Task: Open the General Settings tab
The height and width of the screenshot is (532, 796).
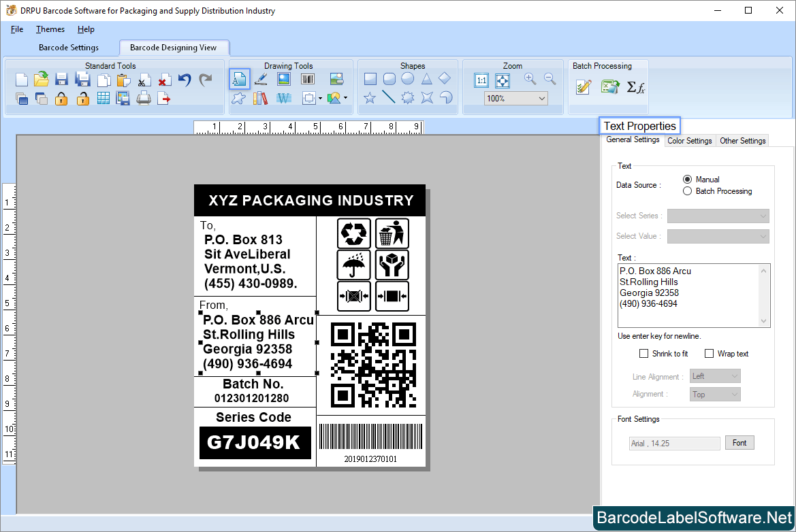Action: (x=633, y=139)
